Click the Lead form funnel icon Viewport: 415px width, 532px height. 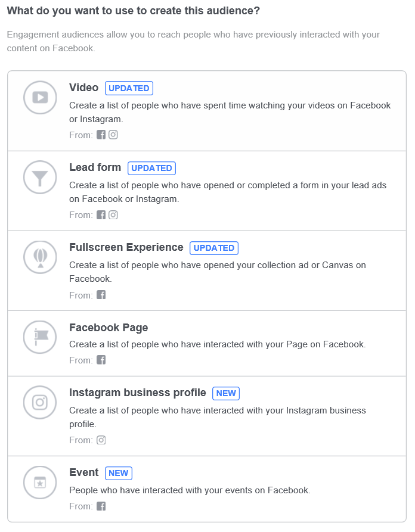coord(40,177)
